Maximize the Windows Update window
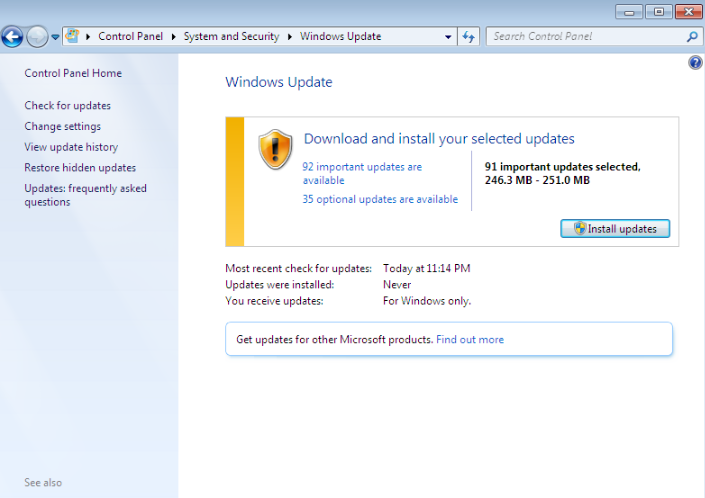The width and height of the screenshot is (705, 498). [659, 12]
